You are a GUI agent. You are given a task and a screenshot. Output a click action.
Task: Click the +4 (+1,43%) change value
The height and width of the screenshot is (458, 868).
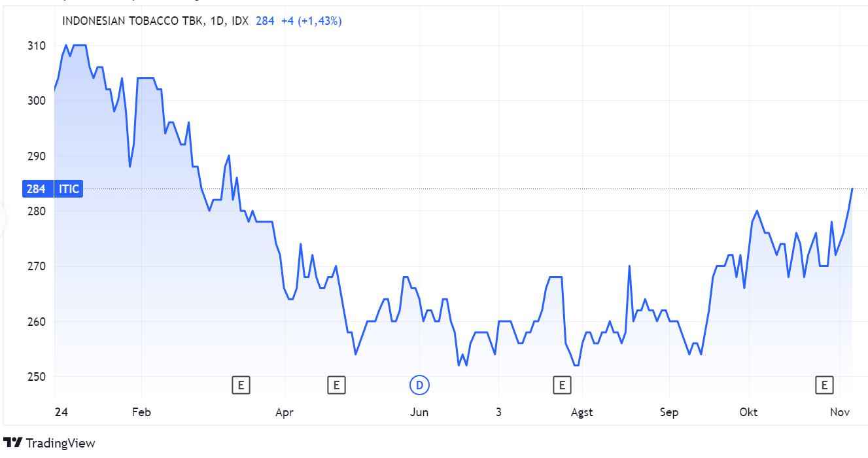pyautogui.click(x=311, y=21)
